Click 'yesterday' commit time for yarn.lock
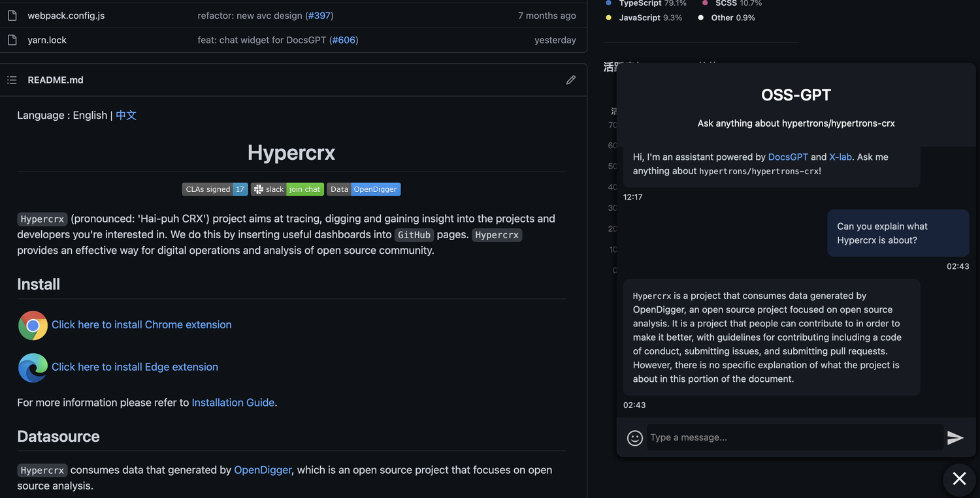 click(x=555, y=40)
